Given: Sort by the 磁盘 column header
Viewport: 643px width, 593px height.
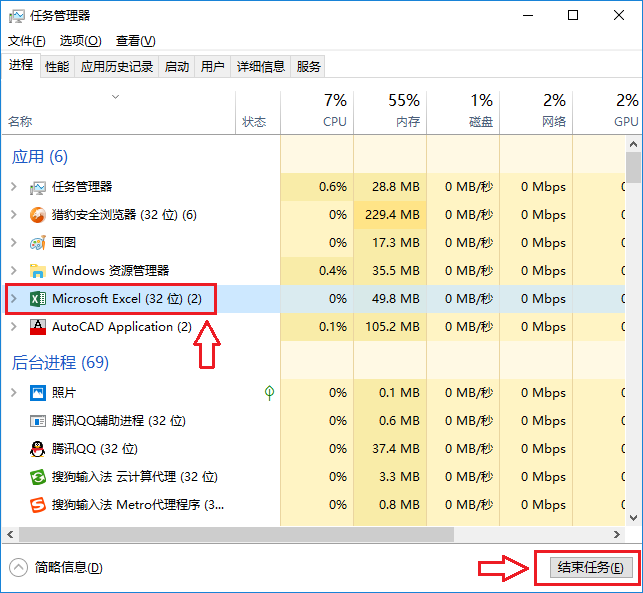Looking at the screenshot, I should (x=463, y=113).
